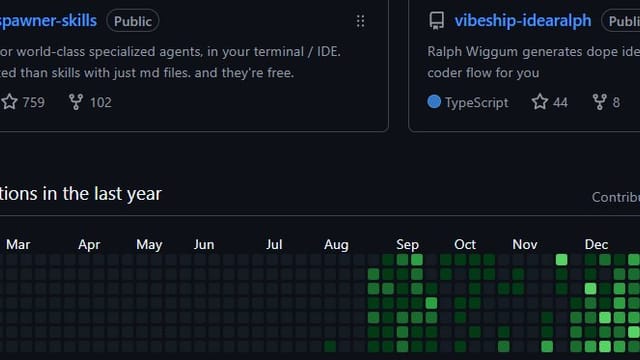Click the fork icon showing 8
Screen dimensions: 640x360
tap(599, 102)
